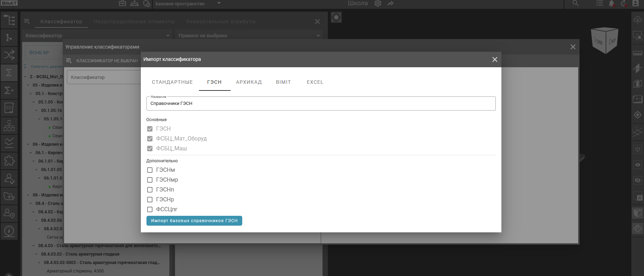Click the crossed-arrows shuffle icon in sidebar
644x276 pixels.
pyautogui.click(x=9, y=55)
